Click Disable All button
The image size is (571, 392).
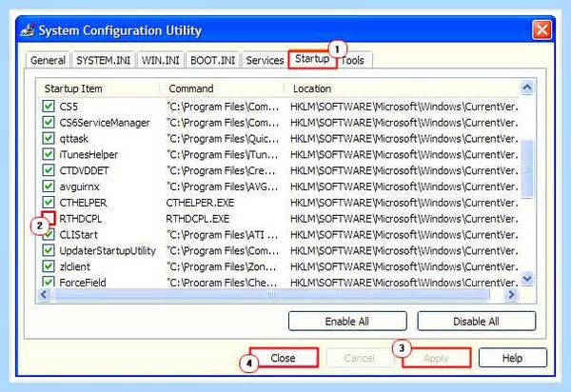[x=477, y=322]
